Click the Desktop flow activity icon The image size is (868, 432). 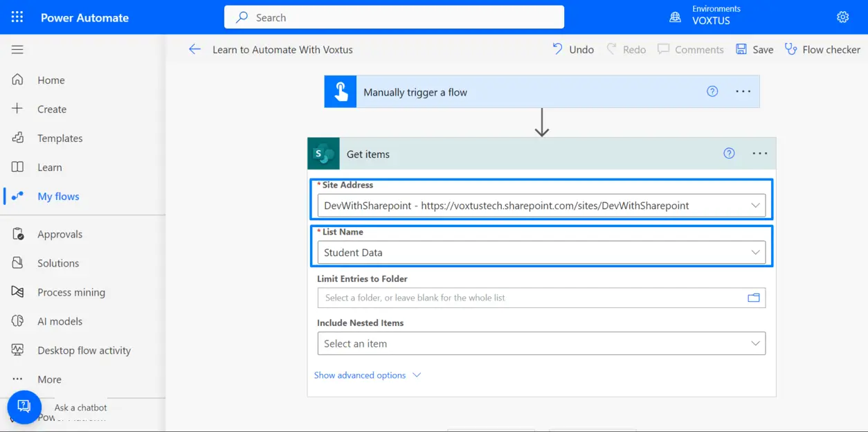[x=17, y=350]
